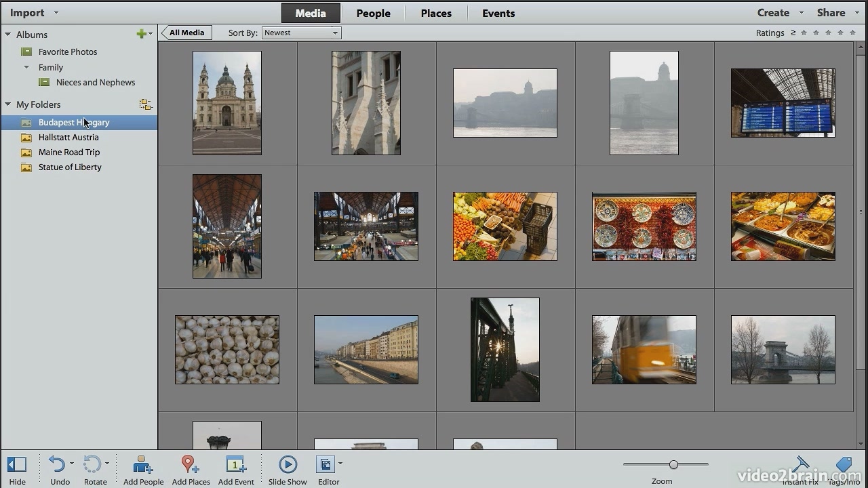Open the Import dropdown arrow
This screenshot has height=488, width=868.
(56, 13)
